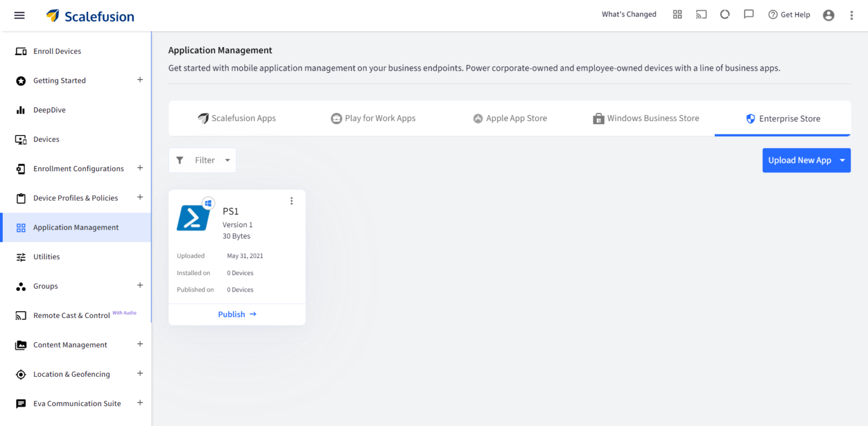This screenshot has width=868, height=426.
Task: Click the Get Help link
Action: point(789,15)
